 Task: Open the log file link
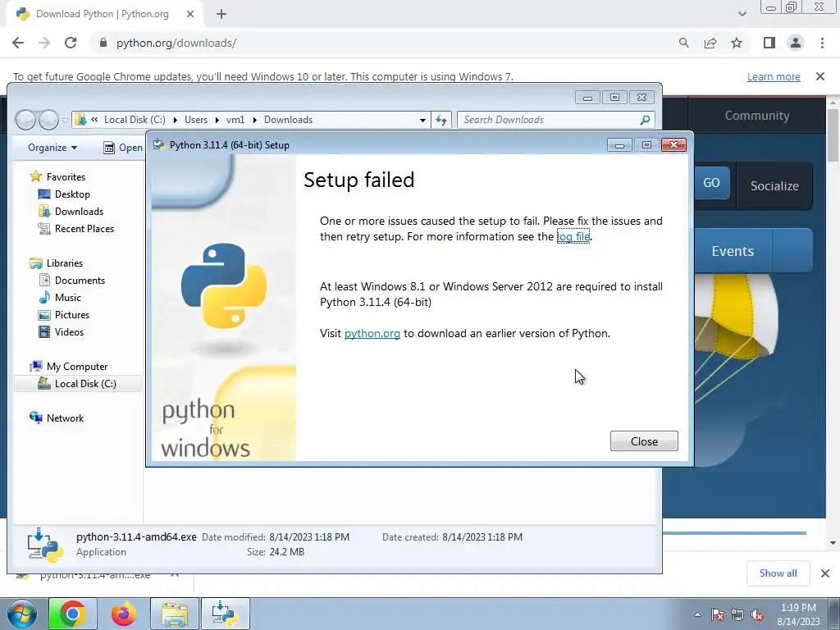click(x=573, y=236)
